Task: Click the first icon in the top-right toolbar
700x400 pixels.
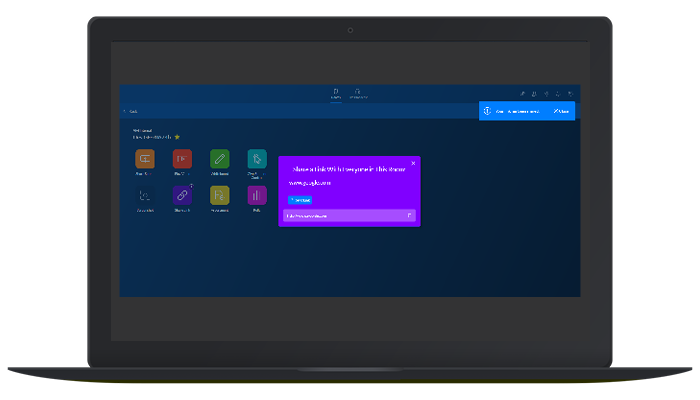Action: pyautogui.click(x=522, y=93)
